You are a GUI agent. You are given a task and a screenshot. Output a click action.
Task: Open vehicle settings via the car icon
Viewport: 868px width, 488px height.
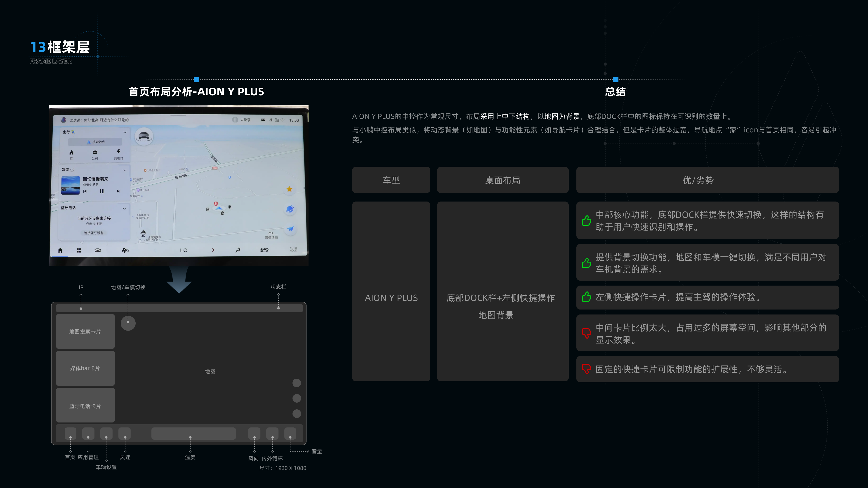pos(97,251)
